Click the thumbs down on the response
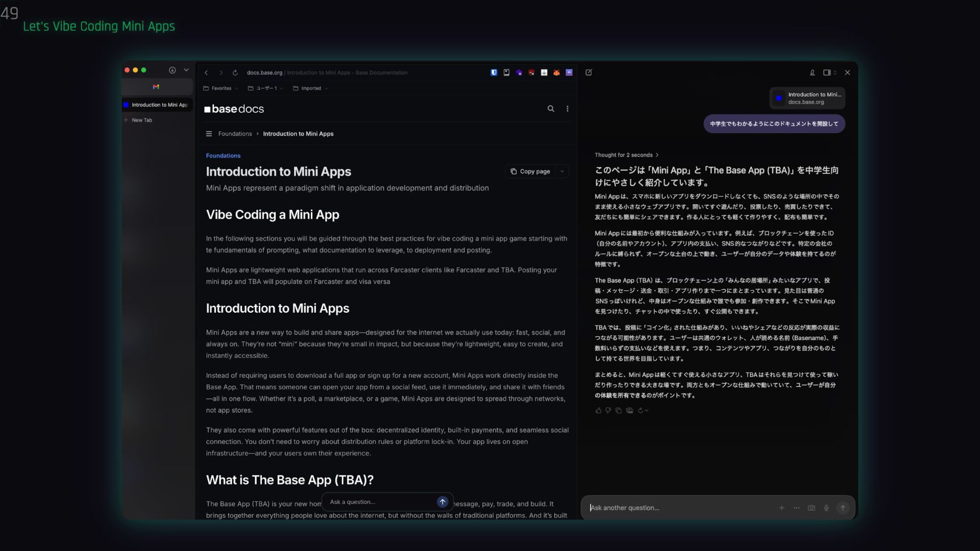 point(608,410)
